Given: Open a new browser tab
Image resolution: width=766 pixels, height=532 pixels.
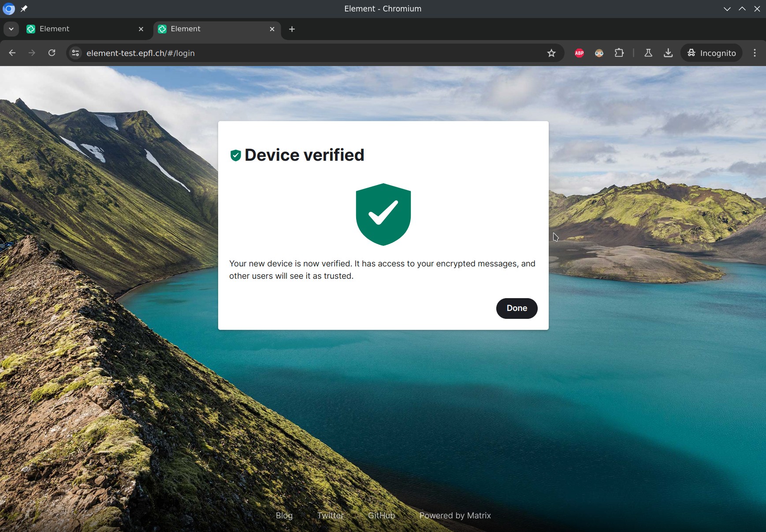Looking at the screenshot, I should pos(292,29).
